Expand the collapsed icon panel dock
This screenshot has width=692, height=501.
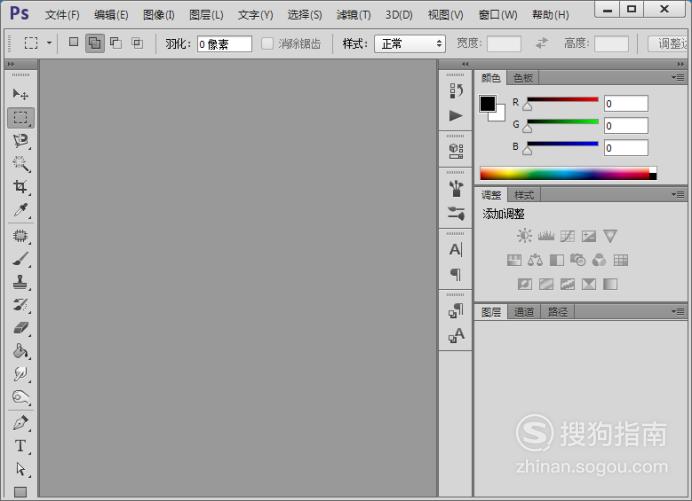(x=465, y=64)
